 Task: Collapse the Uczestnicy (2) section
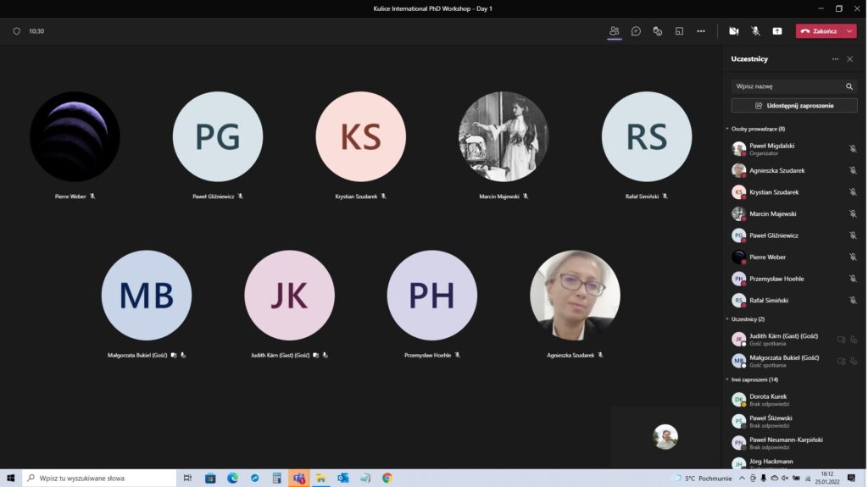(727, 319)
